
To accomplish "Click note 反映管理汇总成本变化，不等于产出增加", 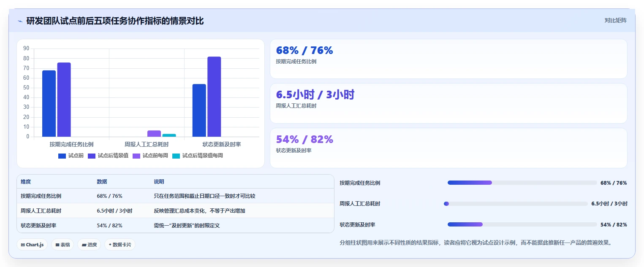I will click(x=199, y=211).
